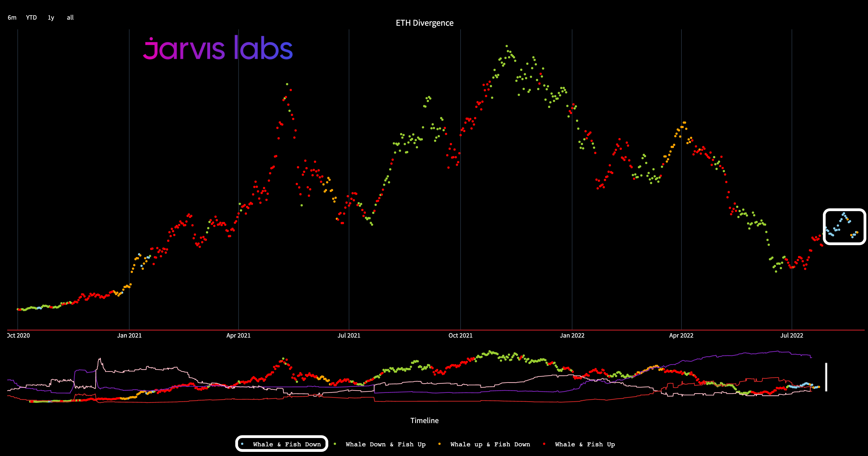Toggle the Whale & Fish Up legend text
This screenshot has width=868, height=456.
[585, 444]
